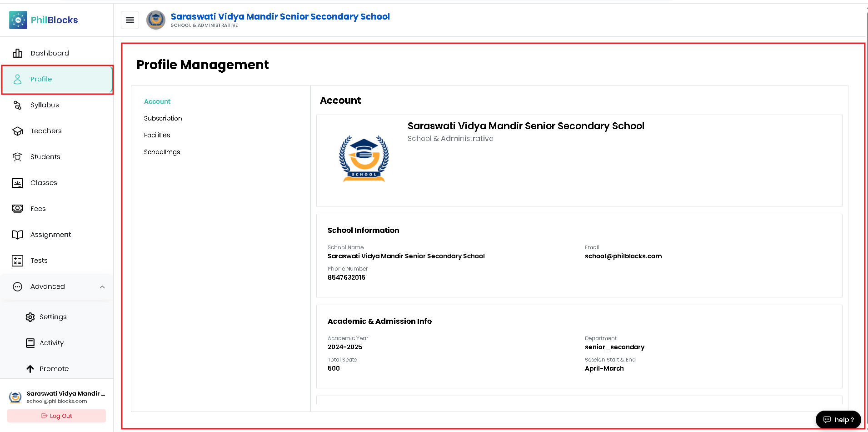Screen dimensions: 868x432
Task: Open Fees via the money icon
Action: (x=18, y=209)
